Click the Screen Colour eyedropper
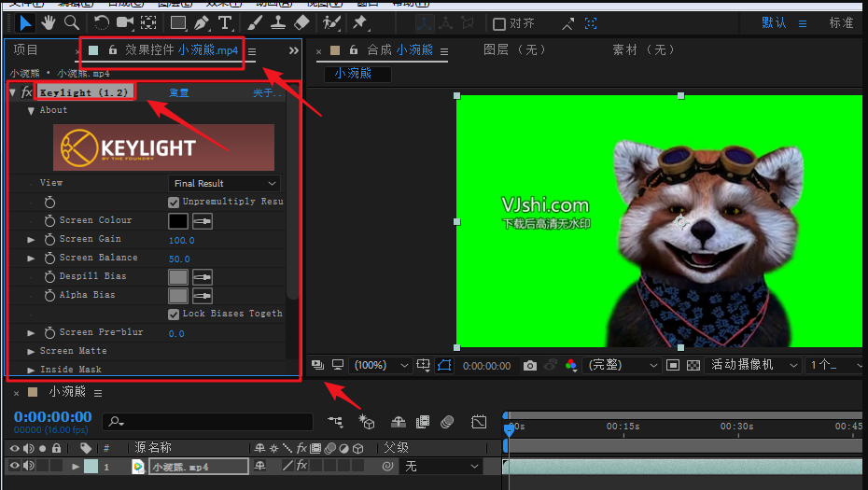The image size is (868, 490). click(202, 221)
